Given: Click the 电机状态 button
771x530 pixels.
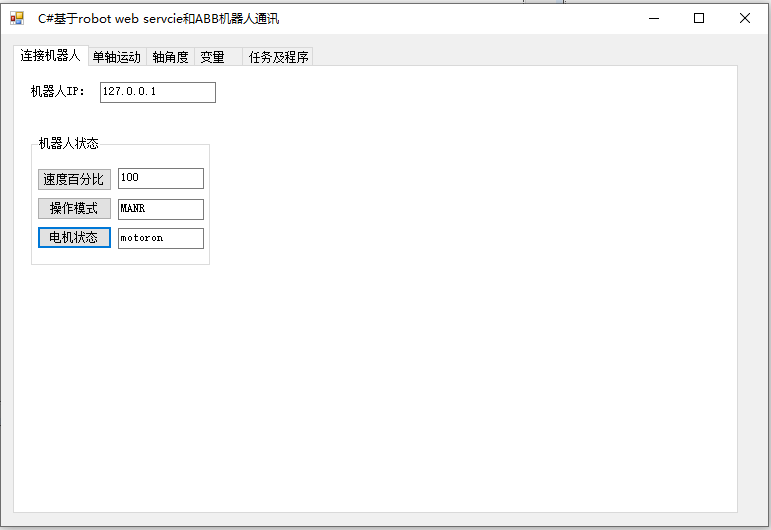Looking at the screenshot, I should pos(74,237).
